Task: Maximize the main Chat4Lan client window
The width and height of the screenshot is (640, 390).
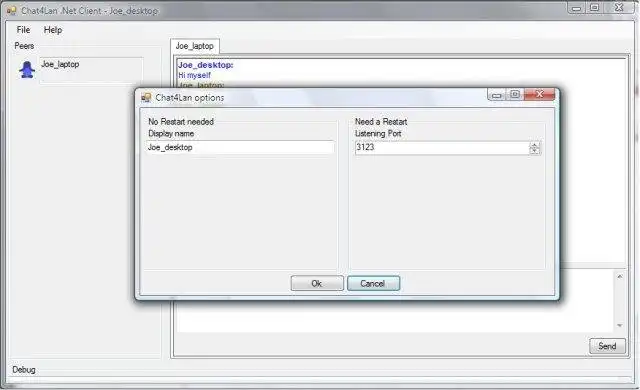Action: coord(595,8)
